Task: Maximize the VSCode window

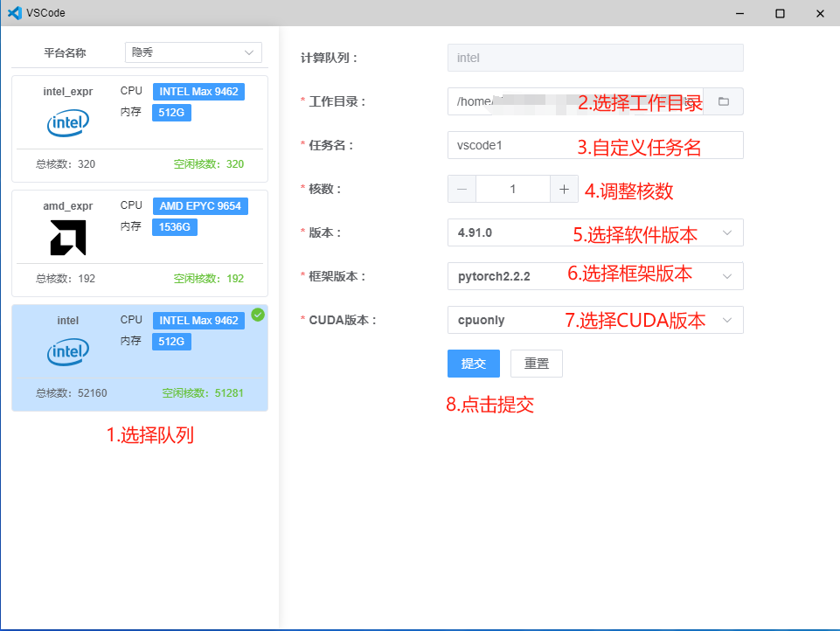Action: [x=780, y=13]
